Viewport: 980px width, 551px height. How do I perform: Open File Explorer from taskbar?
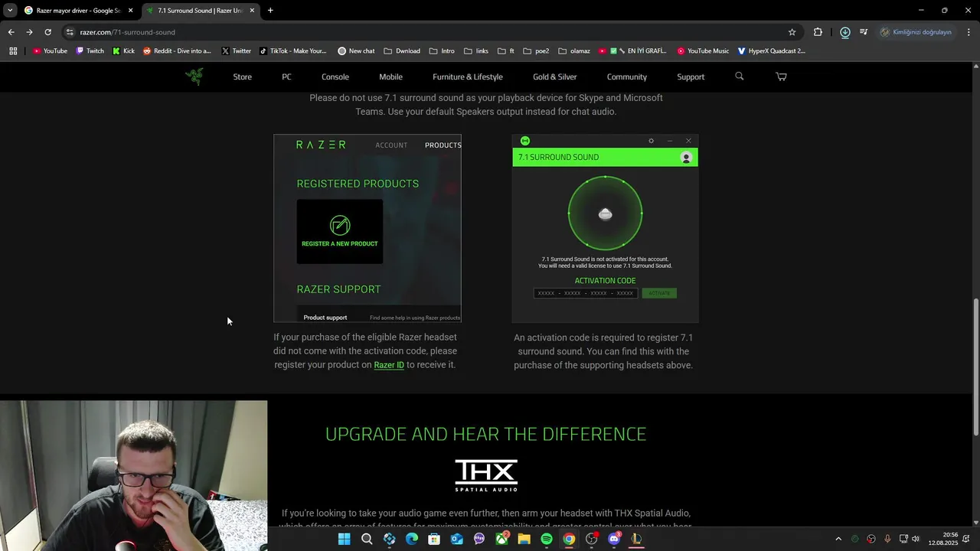click(x=524, y=539)
